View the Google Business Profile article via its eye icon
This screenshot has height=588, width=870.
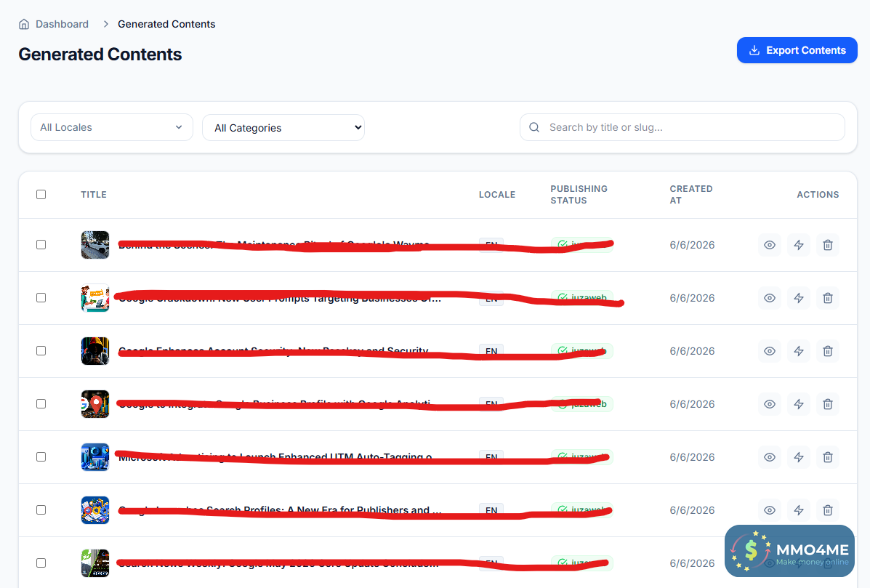[x=770, y=404]
